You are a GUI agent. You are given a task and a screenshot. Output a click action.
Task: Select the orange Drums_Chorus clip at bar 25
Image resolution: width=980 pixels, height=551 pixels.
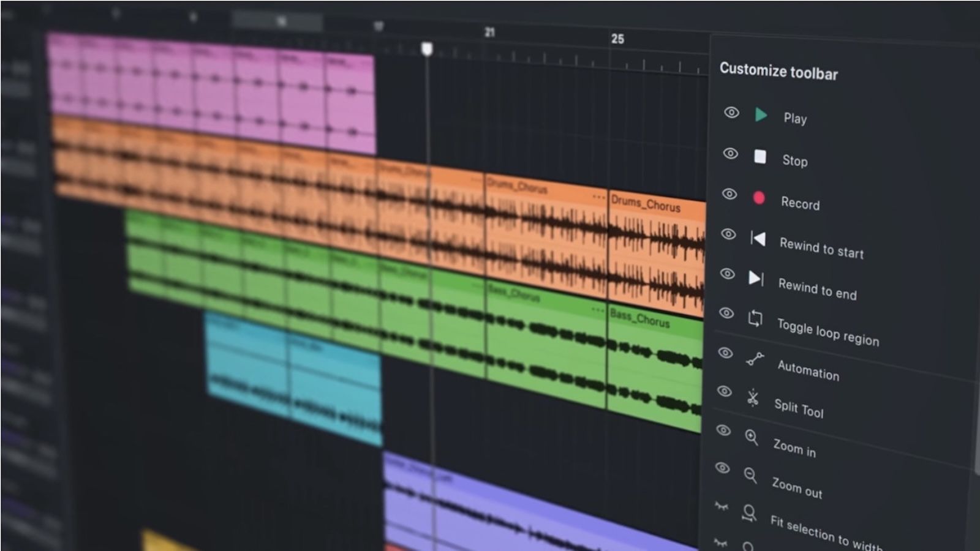coord(657,254)
